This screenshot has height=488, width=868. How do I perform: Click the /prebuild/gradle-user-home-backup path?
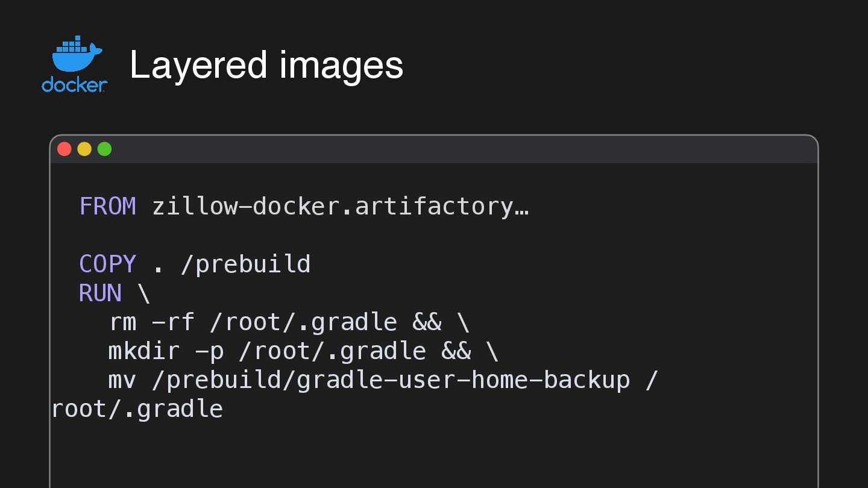[398, 380]
